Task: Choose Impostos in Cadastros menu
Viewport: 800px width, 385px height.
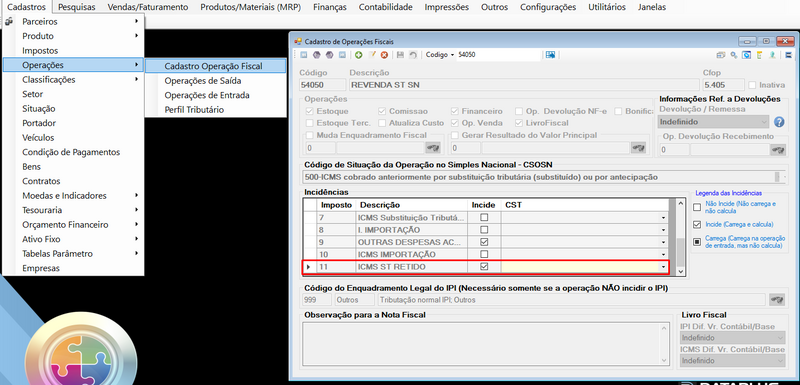Action: point(73,50)
